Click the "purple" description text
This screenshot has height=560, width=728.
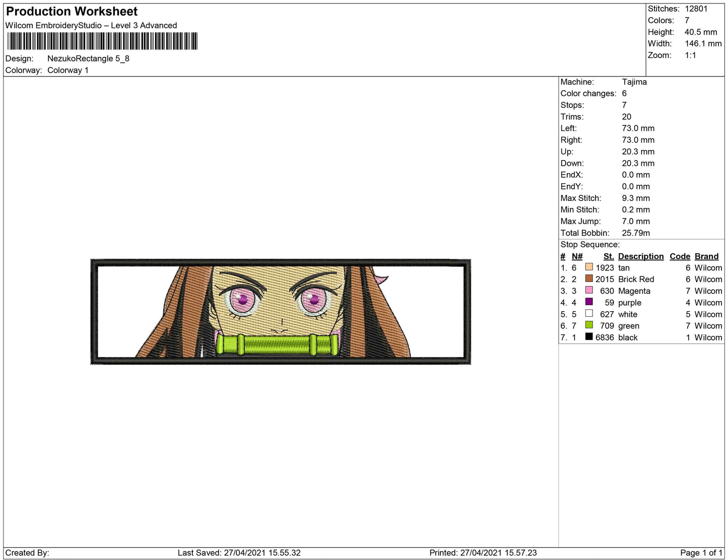coord(630,303)
